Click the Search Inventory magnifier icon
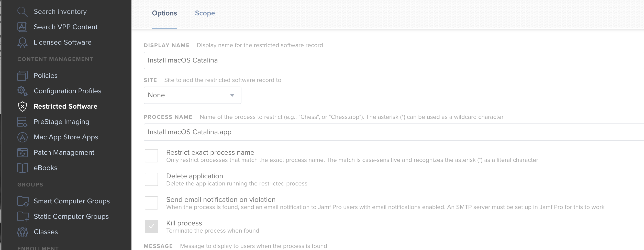Viewport: 644px width, 250px height. pyautogui.click(x=23, y=12)
